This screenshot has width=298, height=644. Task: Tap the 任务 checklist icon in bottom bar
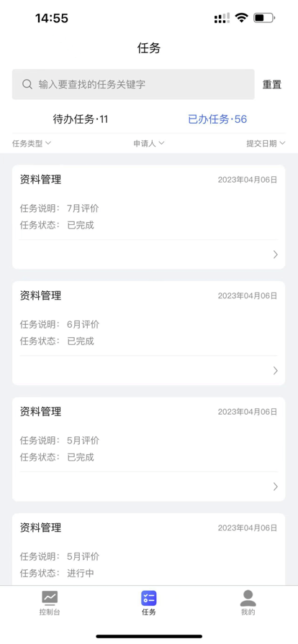click(148, 598)
